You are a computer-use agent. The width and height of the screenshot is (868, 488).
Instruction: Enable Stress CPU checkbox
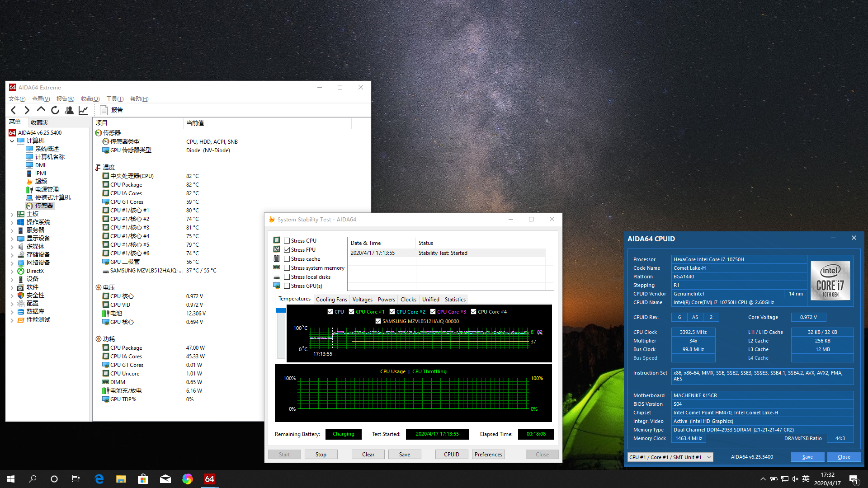pyautogui.click(x=287, y=240)
